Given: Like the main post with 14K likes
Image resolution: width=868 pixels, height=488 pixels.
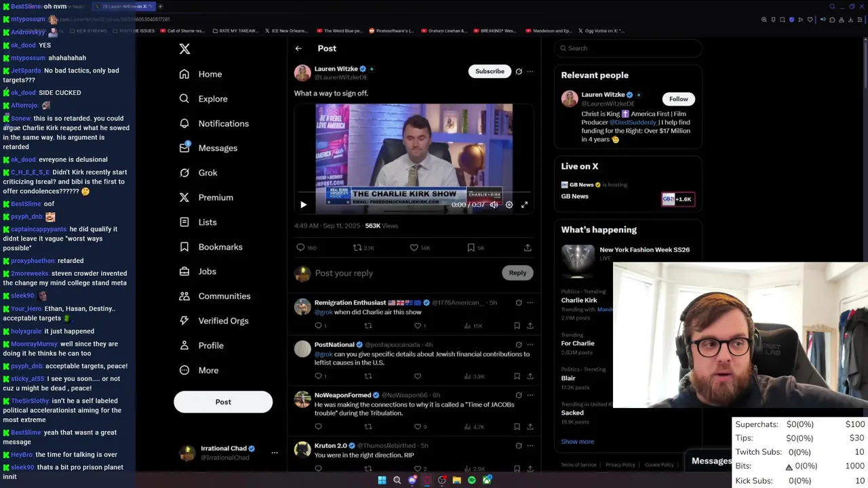Looking at the screenshot, I should tap(420, 247).
